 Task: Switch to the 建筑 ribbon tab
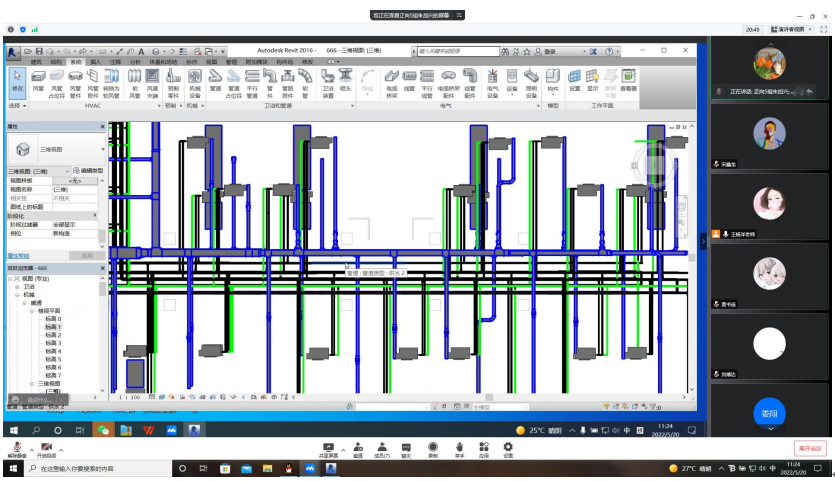pyautogui.click(x=37, y=61)
